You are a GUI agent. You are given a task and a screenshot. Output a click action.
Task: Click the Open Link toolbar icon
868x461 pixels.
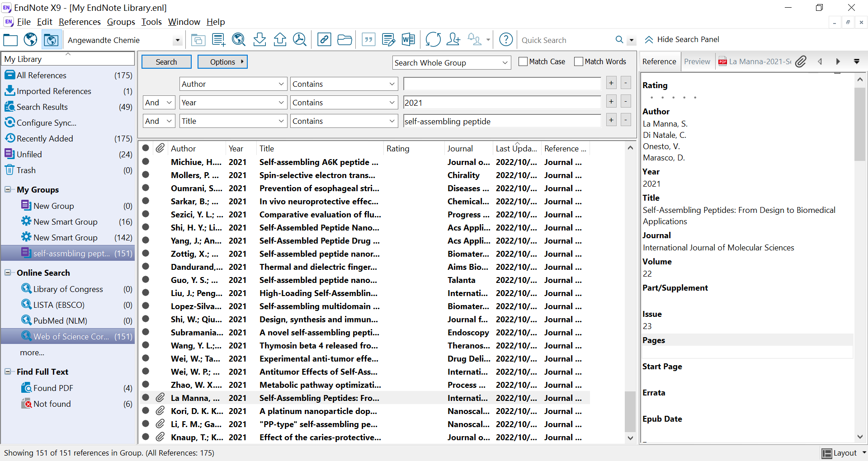[324, 40]
